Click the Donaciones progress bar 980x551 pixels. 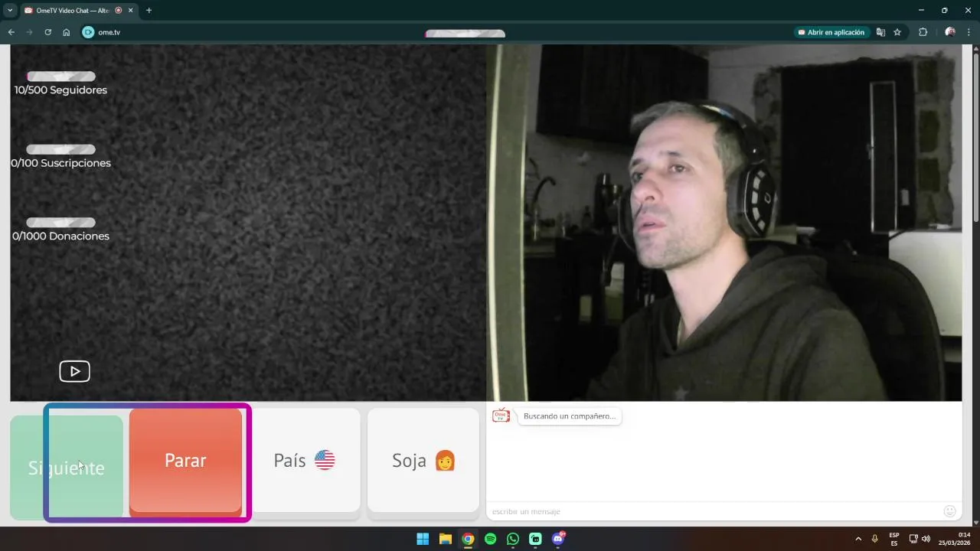[61, 223]
